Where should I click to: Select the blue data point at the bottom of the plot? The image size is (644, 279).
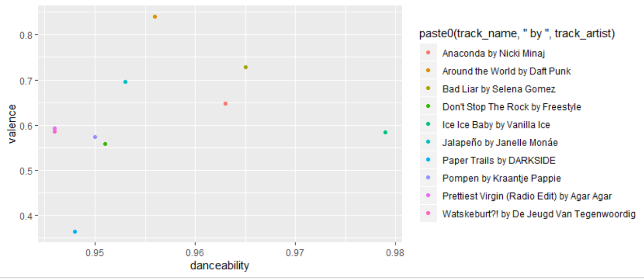(75, 231)
